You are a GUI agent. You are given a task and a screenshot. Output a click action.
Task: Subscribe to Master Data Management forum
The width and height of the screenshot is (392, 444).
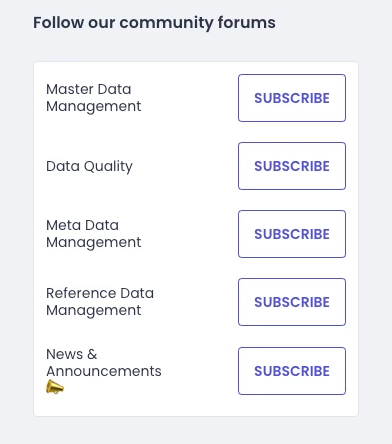[x=292, y=98]
